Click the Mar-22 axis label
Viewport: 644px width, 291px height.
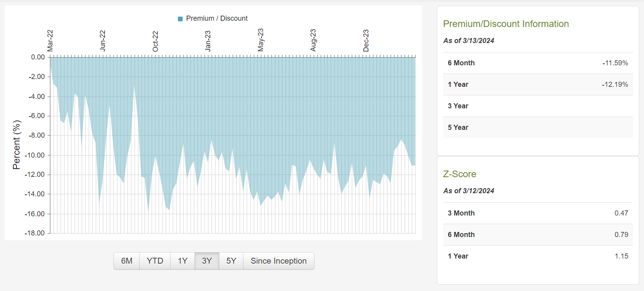[50, 41]
